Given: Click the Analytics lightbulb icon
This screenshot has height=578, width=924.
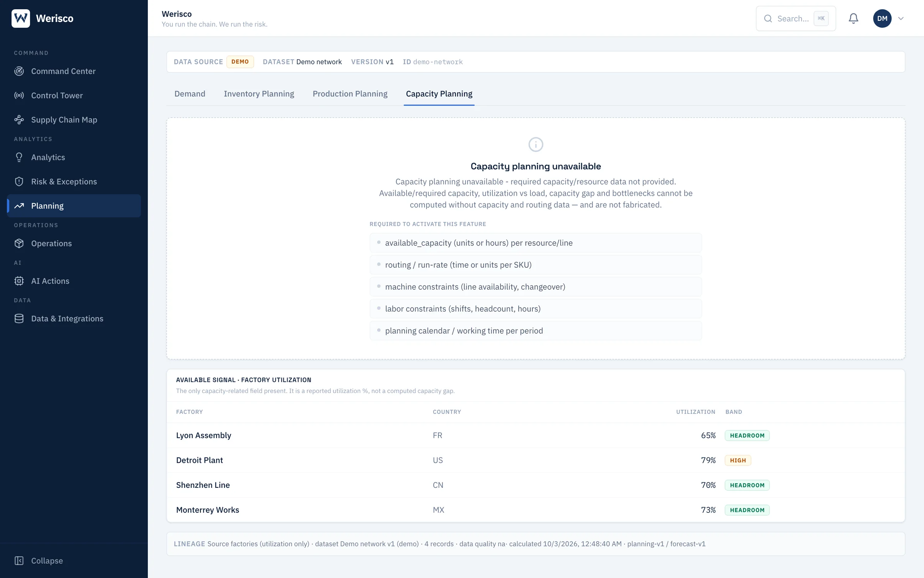Looking at the screenshot, I should coord(19,157).
